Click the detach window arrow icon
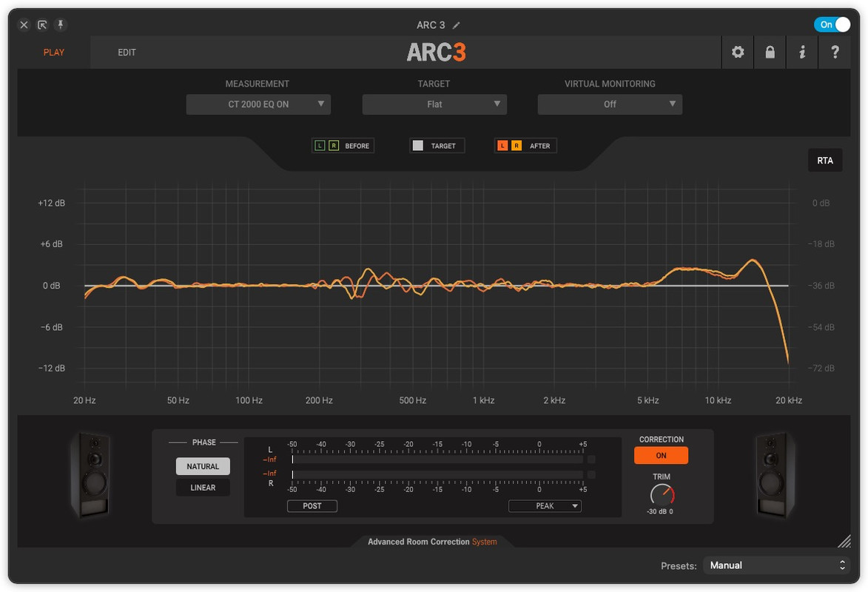868x592 pixels. pyautogui.click(x=42, y=24)
